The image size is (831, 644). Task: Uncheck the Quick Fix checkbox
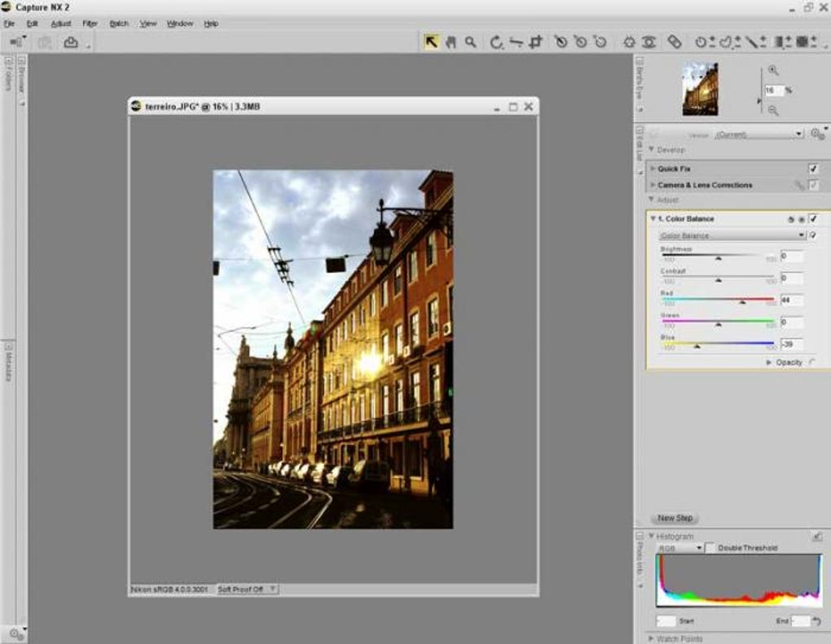tap(812, 169)
